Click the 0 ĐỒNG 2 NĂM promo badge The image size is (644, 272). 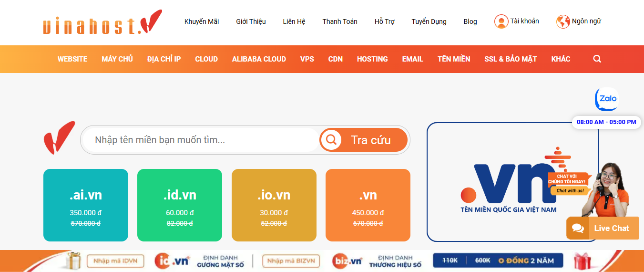click(498, 261)
